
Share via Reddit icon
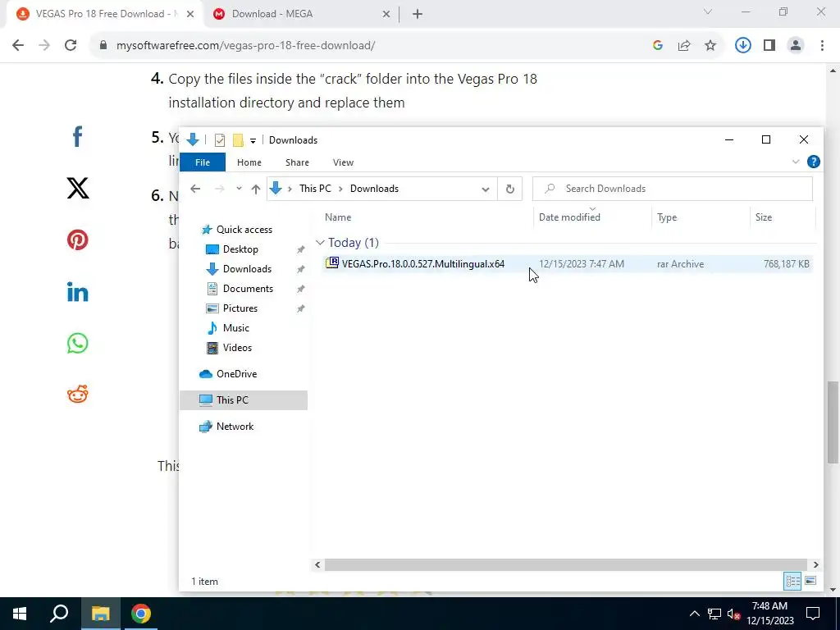(x=78, y=395)
